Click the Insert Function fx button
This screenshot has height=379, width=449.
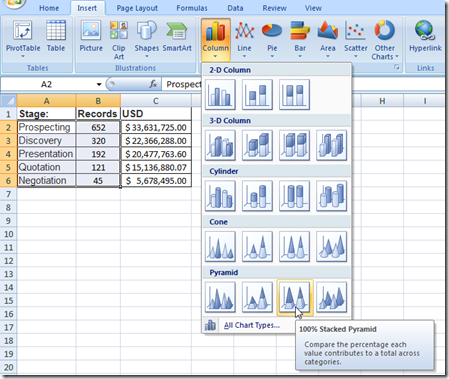(153, 84)
